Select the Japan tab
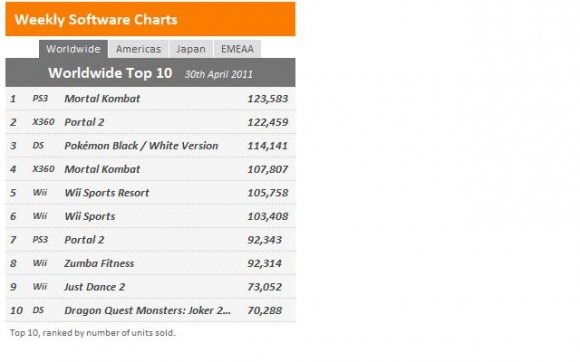This screenshot has width=580, height=362. pyautogui.click(x=191, y=49)
